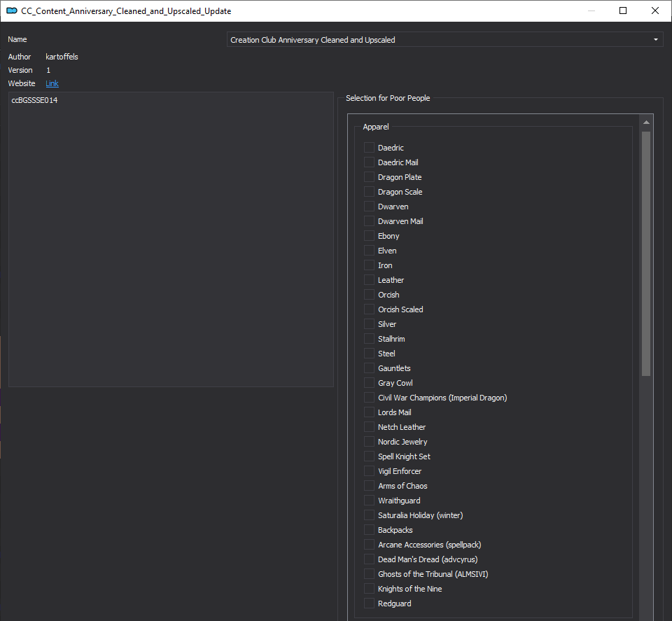Toggle Saturalia Holiday (winter) checkbox

coord(369,515)
